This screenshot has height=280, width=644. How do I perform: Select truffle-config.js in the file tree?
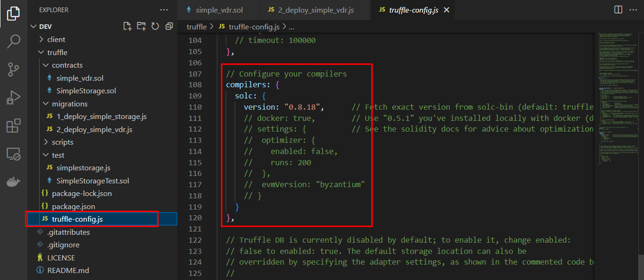point(102,219)
